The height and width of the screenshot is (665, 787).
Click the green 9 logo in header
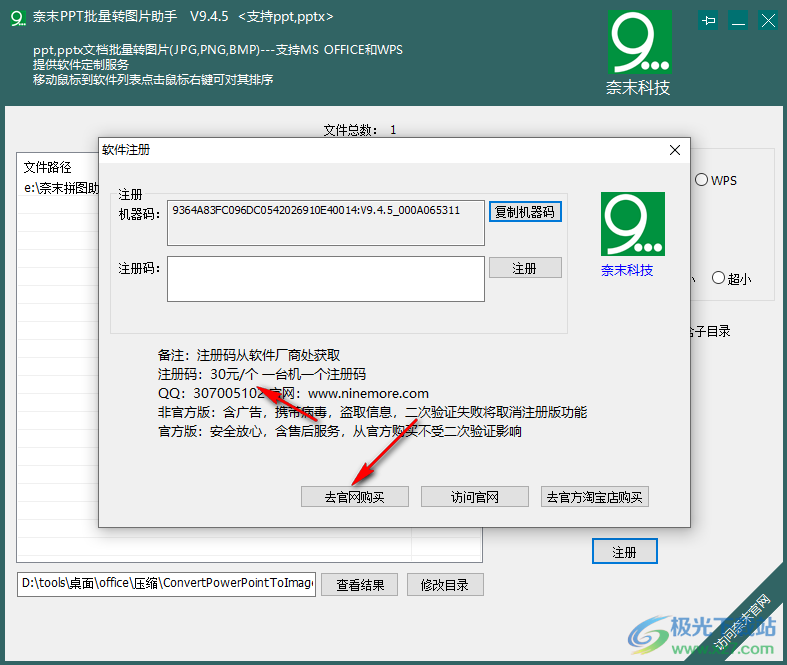(x=639, y=42)
